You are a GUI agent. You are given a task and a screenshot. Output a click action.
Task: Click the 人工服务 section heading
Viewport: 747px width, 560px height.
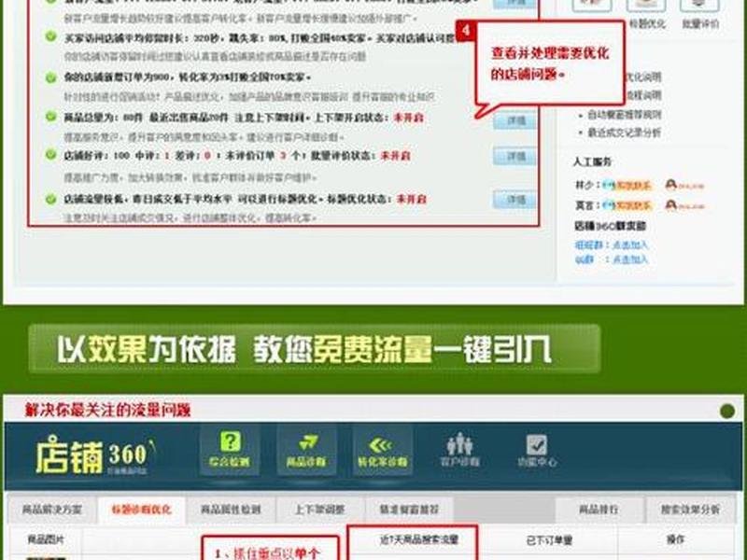592,161
